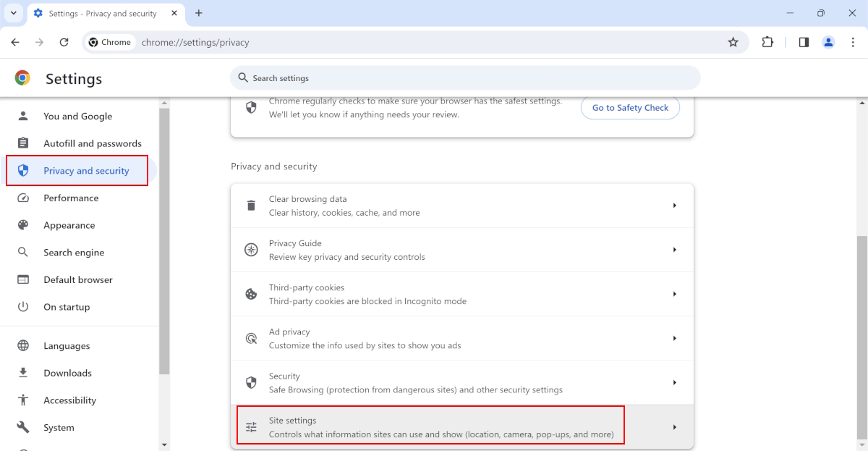Toggle the side panel icon
The width and height of the screenshot is (868, 451).
804,42
